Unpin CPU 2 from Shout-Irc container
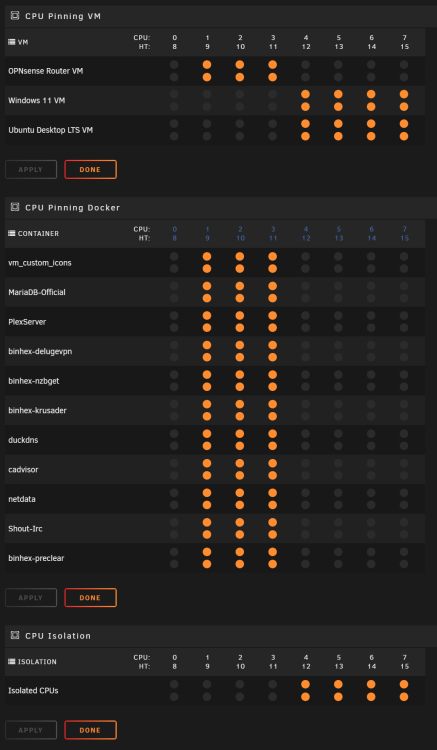The width and height of the screenshot is (437, 750). pos(240,522)
